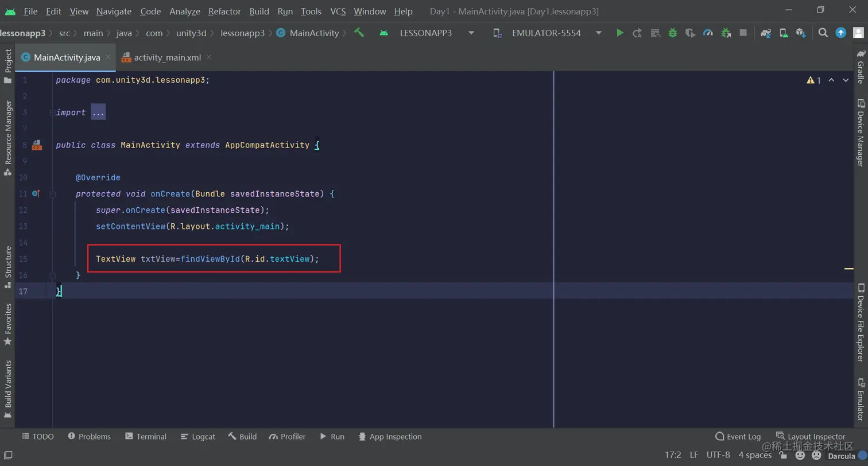This screenshot has width=868, height=466.
Task: Click the fold marker on line 16
Action: tap(52, 275)
